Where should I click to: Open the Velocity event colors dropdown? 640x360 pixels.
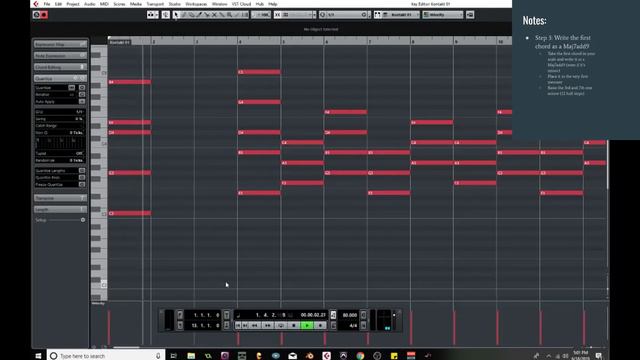(x=442, y=15)
